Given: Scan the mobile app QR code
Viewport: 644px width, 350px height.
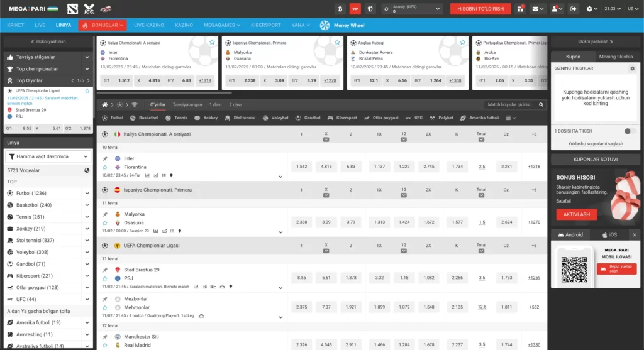Looking at the screenshot, I should pyautogui.click(x=574, y=269).
